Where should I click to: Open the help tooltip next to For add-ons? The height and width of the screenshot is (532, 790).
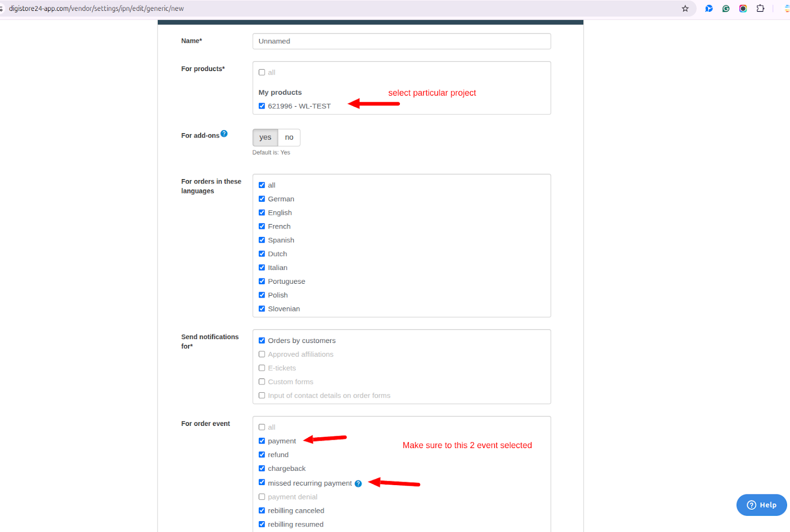pyautogui.click(x=224, y=134)
